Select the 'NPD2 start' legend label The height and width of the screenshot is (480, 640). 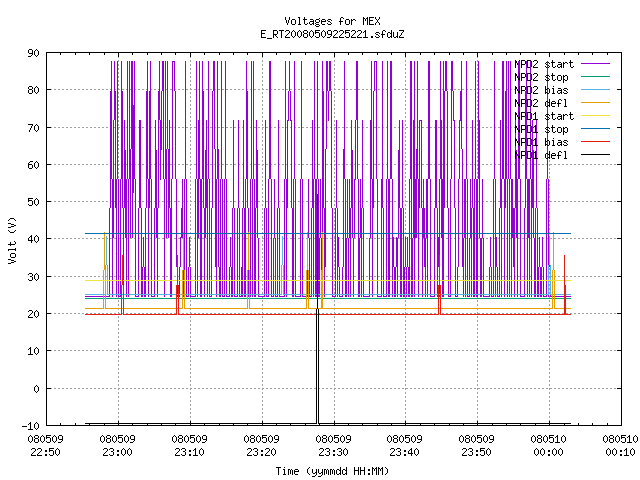click(x=544, y=64)
